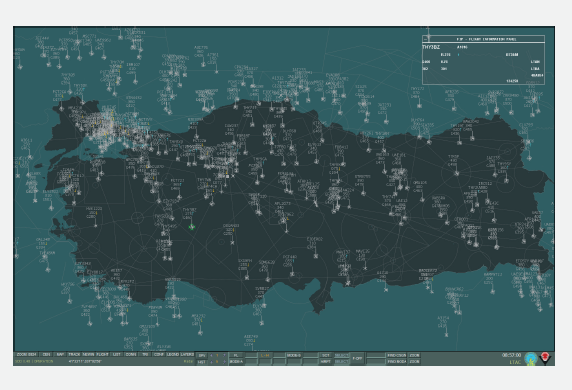This screenshot has height=390, width=572.
Task: Toggle the HST history button
Action: tap(202, 362)
